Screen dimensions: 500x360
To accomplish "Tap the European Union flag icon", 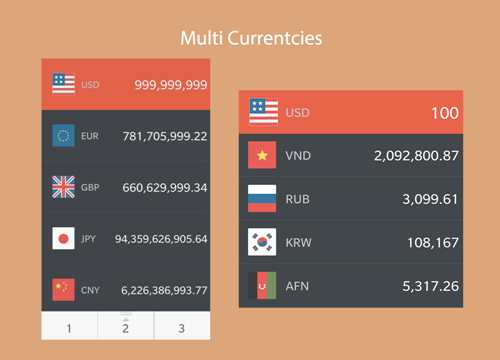I will tap(63, 136).
